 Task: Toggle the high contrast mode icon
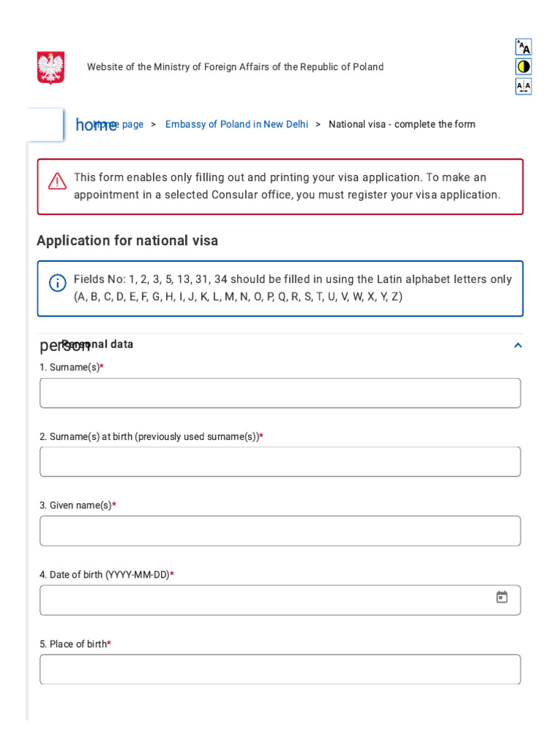524,66
